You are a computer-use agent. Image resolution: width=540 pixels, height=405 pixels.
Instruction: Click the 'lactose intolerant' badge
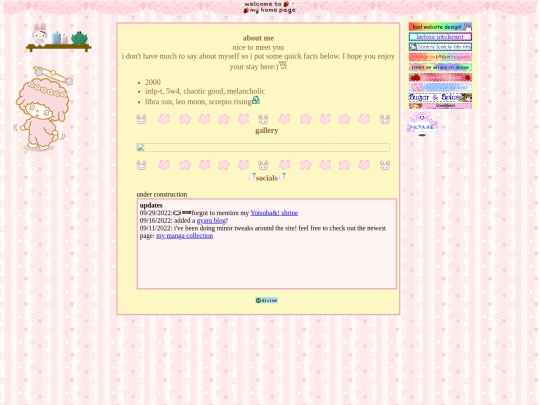click(x=440, y=37)
